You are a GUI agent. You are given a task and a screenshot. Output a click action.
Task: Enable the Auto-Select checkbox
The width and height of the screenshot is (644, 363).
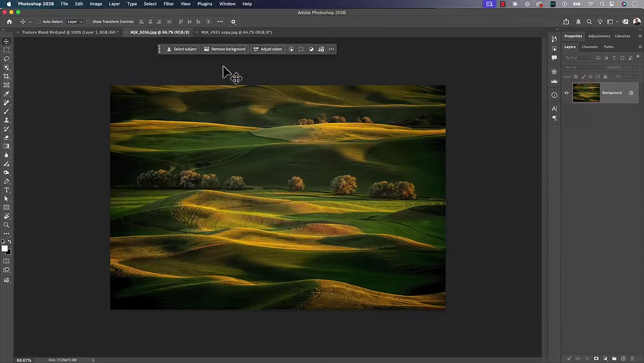click(39, 22)
